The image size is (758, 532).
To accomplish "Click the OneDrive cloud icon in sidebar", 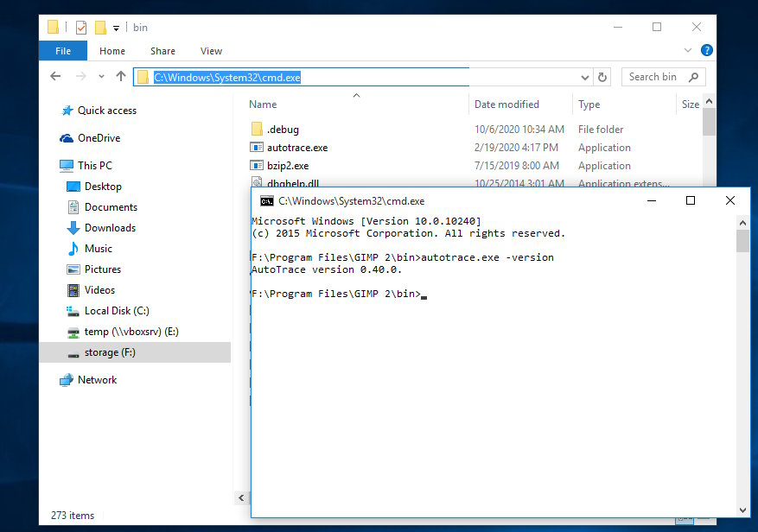I will click(x=67, y=138).
